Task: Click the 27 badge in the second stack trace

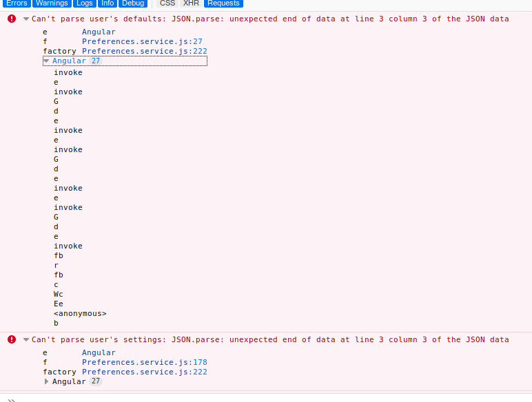Action: click(96, 381)
